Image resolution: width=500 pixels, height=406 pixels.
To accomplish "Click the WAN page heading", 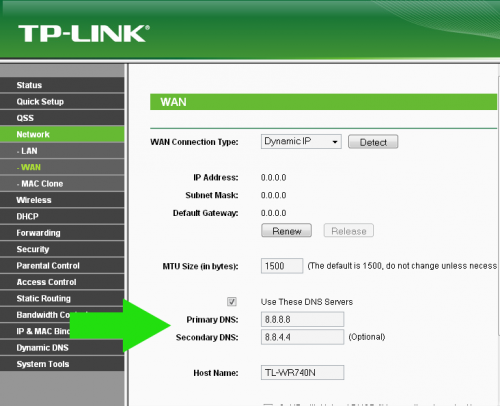I will (x=173, y=102).
